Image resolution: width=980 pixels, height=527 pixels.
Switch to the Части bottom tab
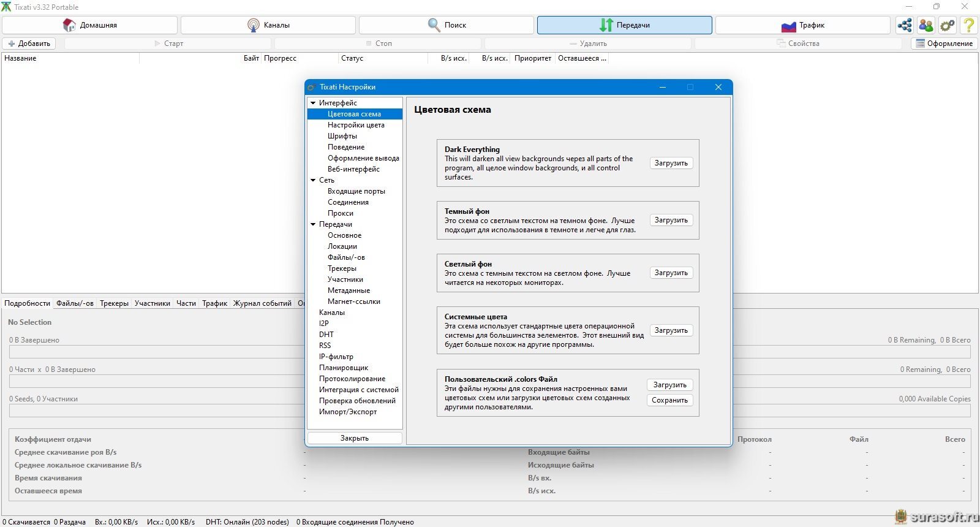coord(186,303)
